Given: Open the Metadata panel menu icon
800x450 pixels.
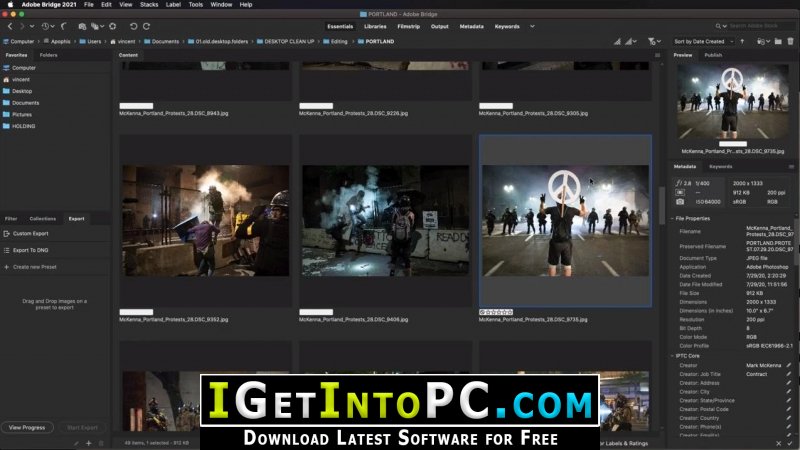Looking at the screenshot, I should pos(791,167).
